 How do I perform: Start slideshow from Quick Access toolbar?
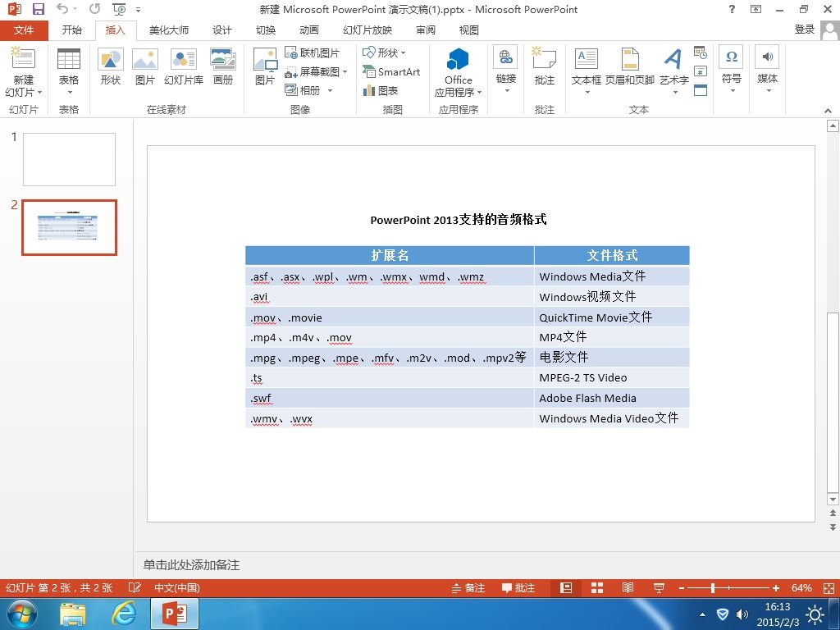pos(119,9)
